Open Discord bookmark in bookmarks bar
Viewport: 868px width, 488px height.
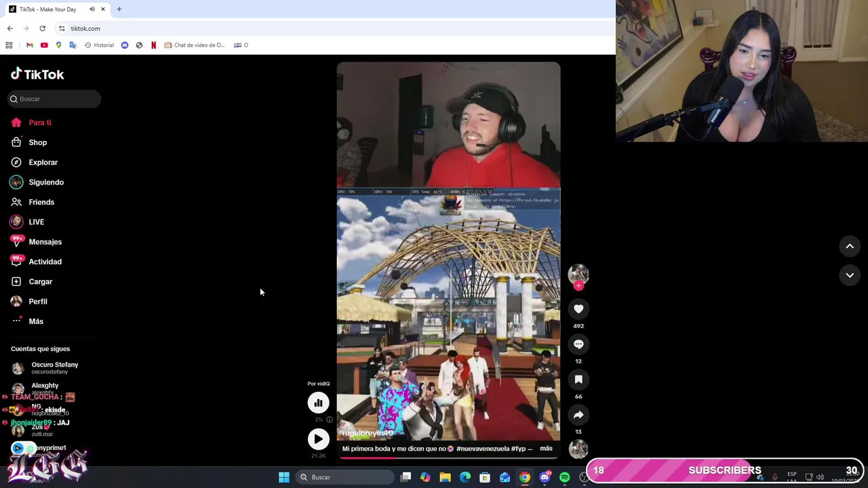tap(125, 45)
